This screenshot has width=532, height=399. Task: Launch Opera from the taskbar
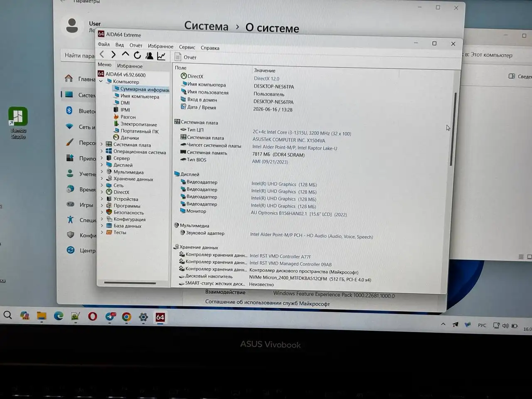92,317
